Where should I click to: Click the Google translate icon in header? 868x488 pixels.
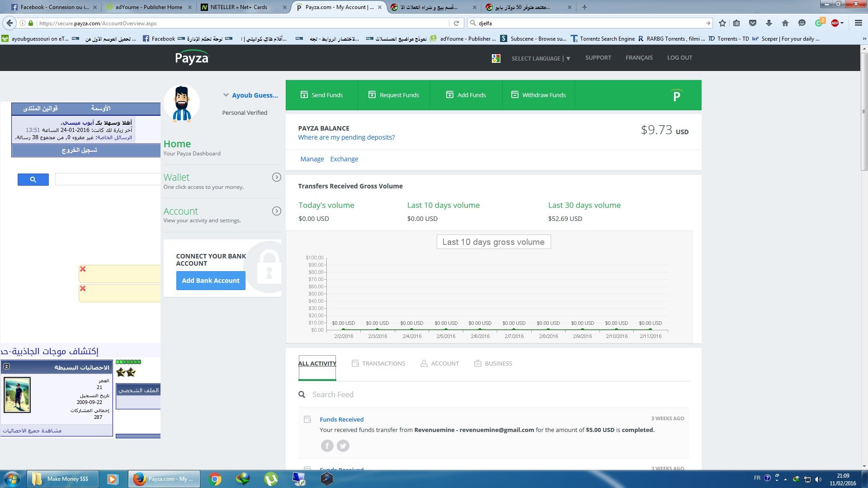[496, 58]
